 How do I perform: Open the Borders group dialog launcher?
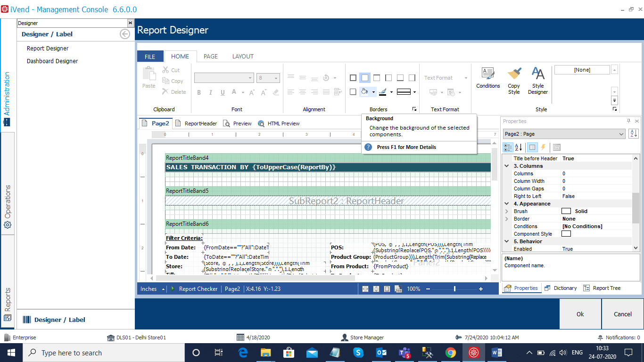pos(414,109)
